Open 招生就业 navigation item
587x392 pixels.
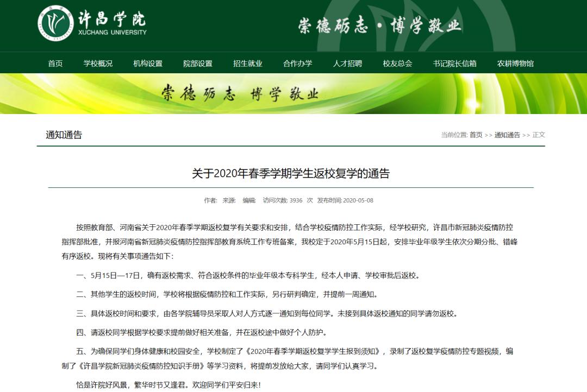pyautogui.click(x=247, y=64)
